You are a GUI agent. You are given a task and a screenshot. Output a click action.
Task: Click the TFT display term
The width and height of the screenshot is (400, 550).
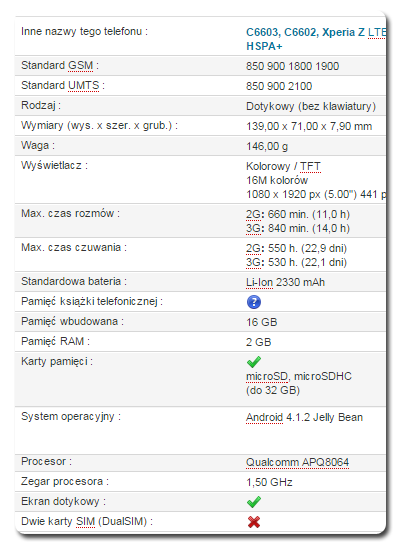pos(310,166)
